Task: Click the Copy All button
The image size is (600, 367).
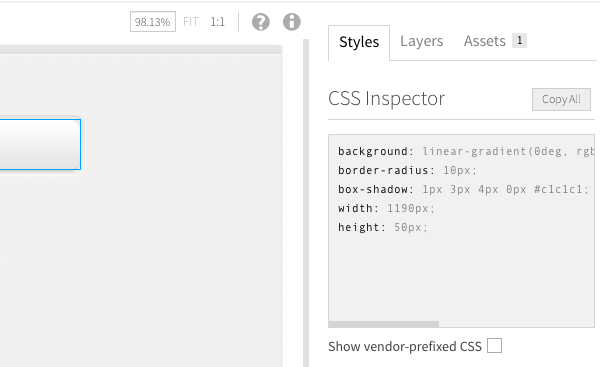Action: [561, 99]
